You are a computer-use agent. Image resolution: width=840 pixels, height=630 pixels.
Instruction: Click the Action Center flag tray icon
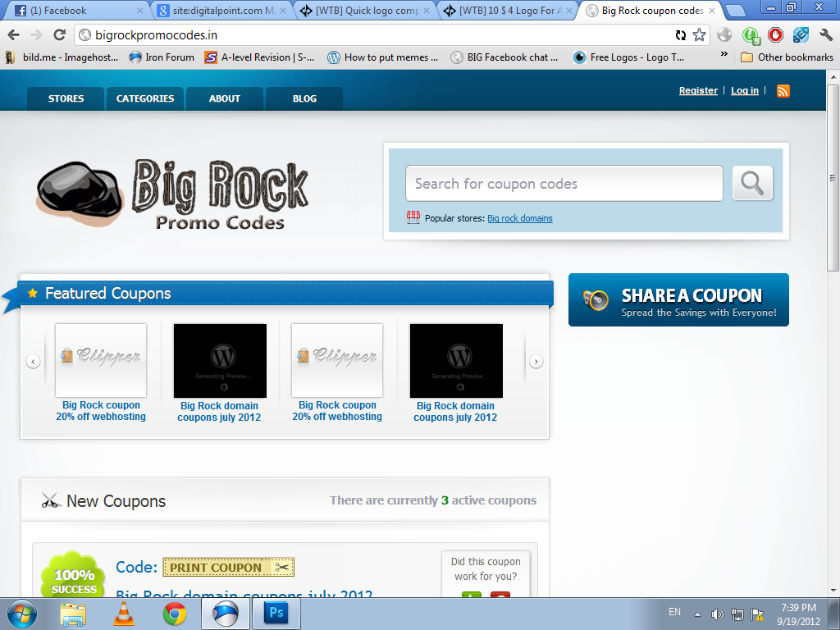point(757,614)
